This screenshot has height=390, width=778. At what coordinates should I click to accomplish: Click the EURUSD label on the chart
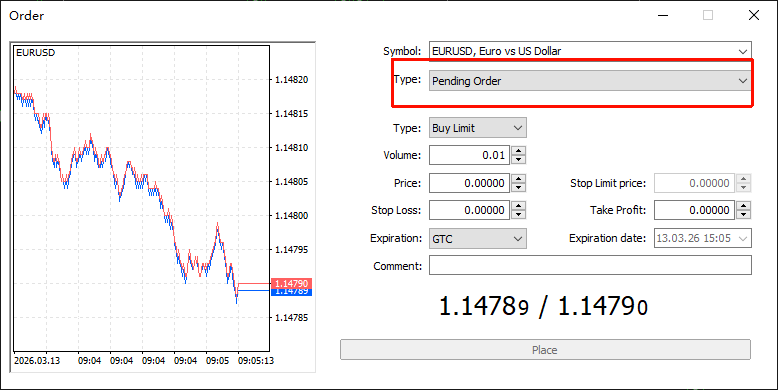tap(36, 53)
